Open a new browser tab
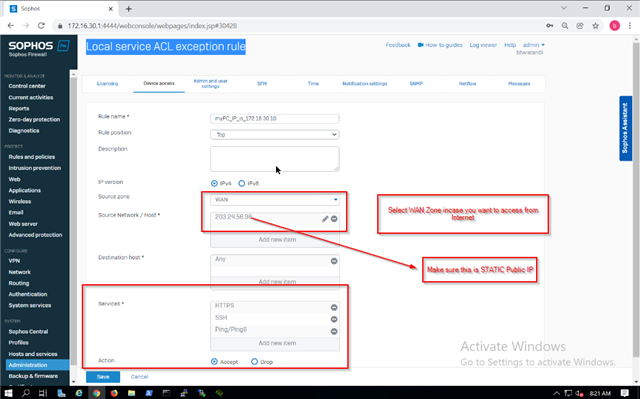Screen dimensions: 640x399 129,9
